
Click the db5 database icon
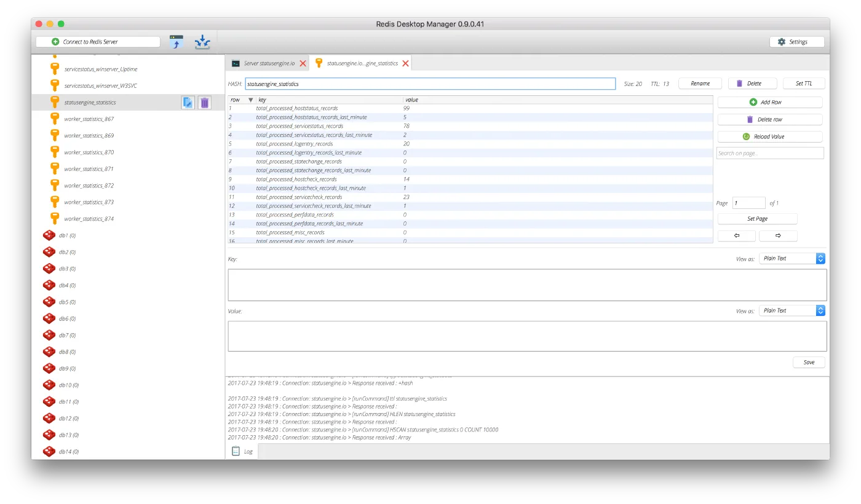point(49,301)
